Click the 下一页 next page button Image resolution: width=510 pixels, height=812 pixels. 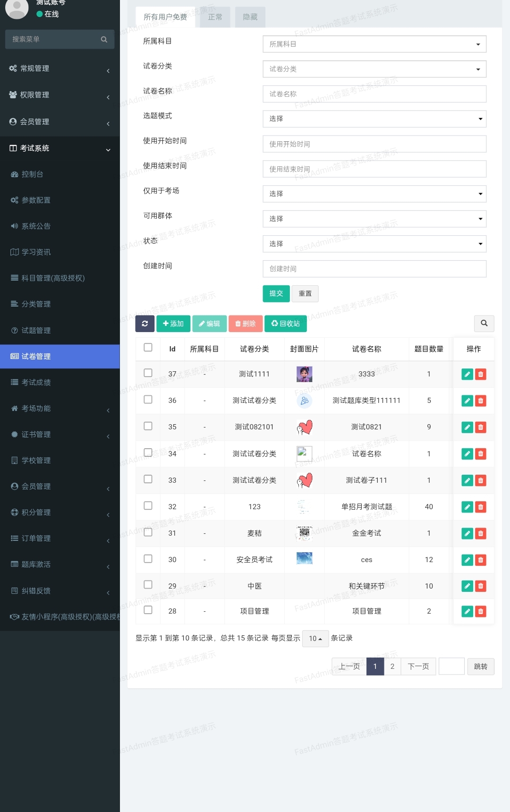tap(418, 667)
